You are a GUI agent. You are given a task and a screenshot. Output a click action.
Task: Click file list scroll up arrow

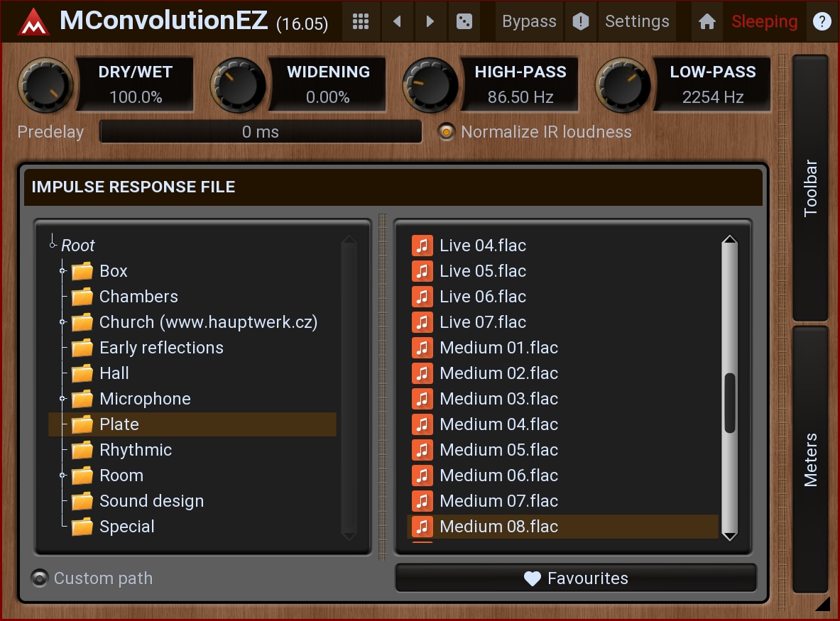[730, 241]
